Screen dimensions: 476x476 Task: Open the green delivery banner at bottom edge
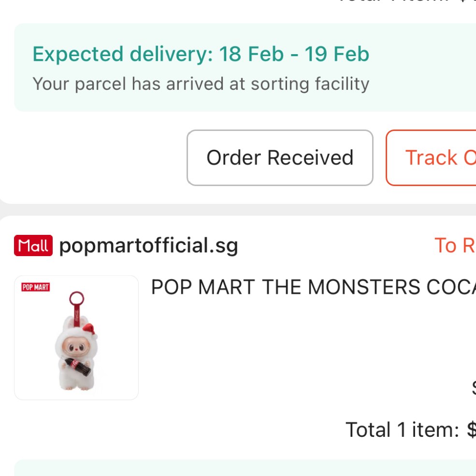click(x=242, y=468)
